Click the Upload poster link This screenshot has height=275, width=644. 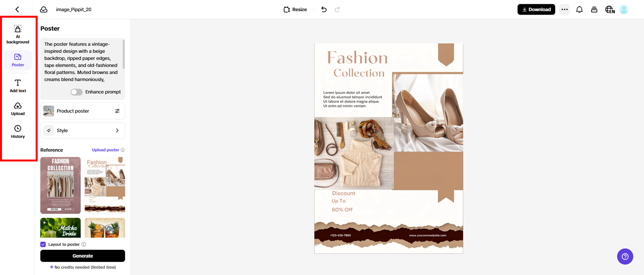click(x=105, y=150)
